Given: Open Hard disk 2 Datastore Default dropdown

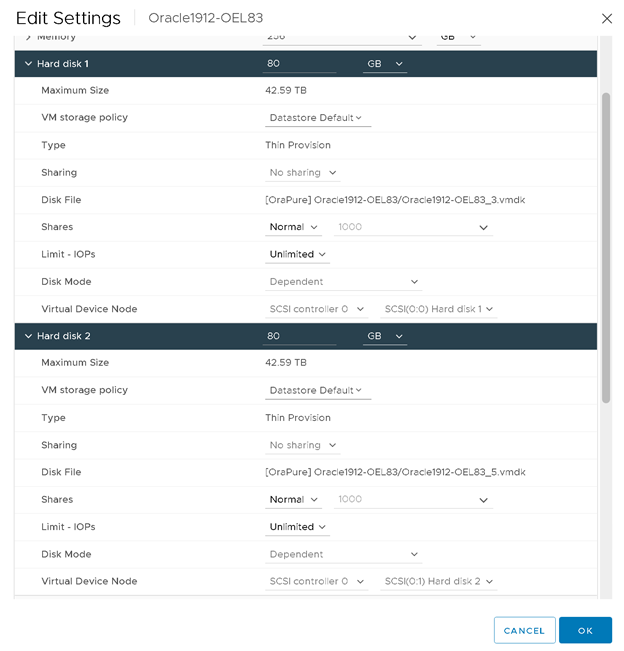Looking at the screenshot, I should point(315,390).
